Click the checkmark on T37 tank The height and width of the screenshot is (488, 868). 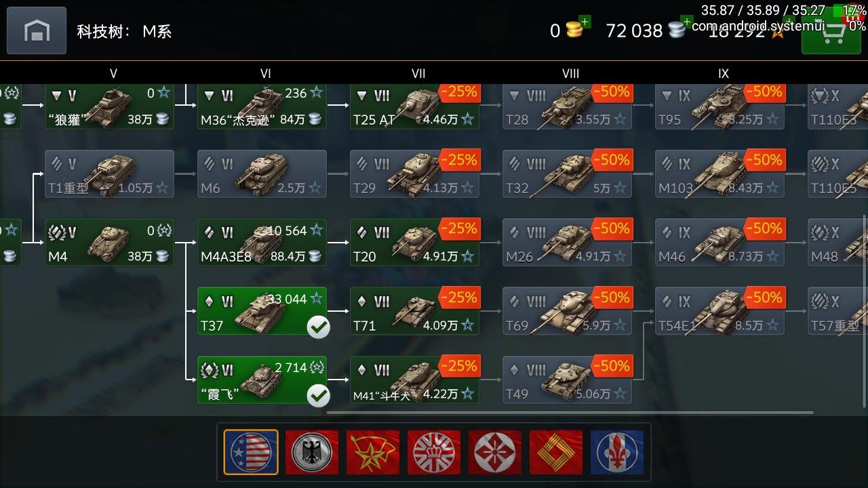[x=318, y=327]
